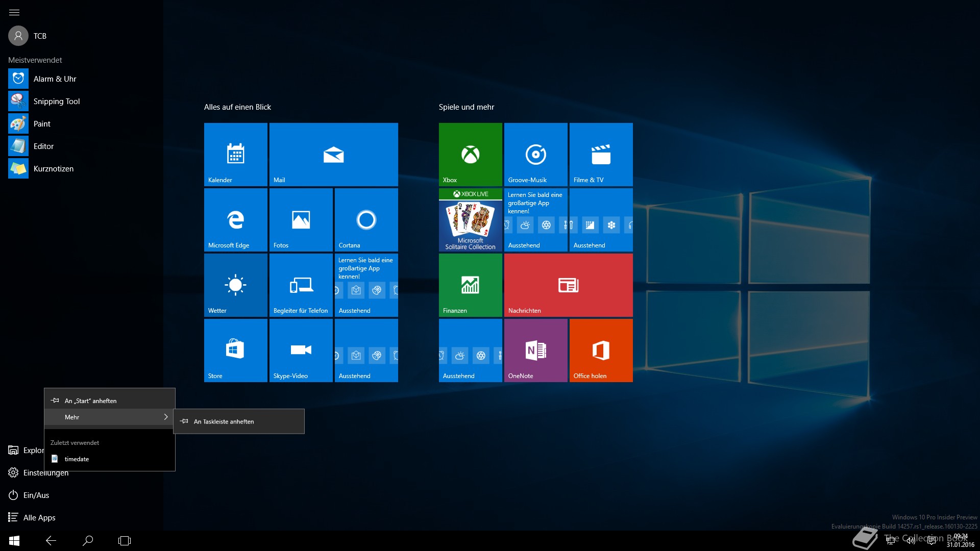
Task: Open the Fotos tile
Action: coord(301,220)
